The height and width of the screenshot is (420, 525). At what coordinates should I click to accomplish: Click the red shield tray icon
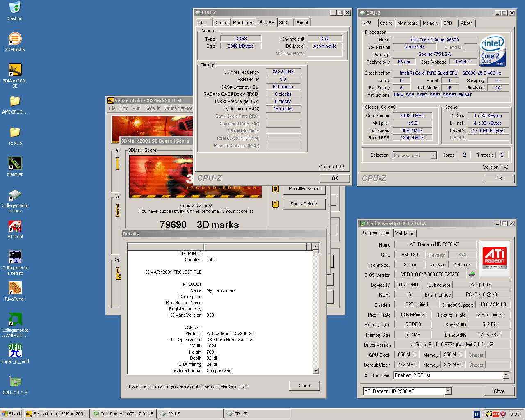tap(503, 414)
